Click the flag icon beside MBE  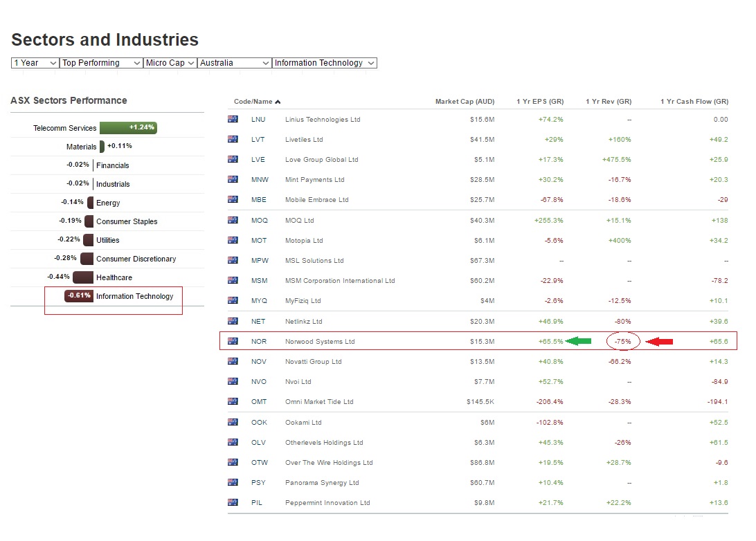233,199
